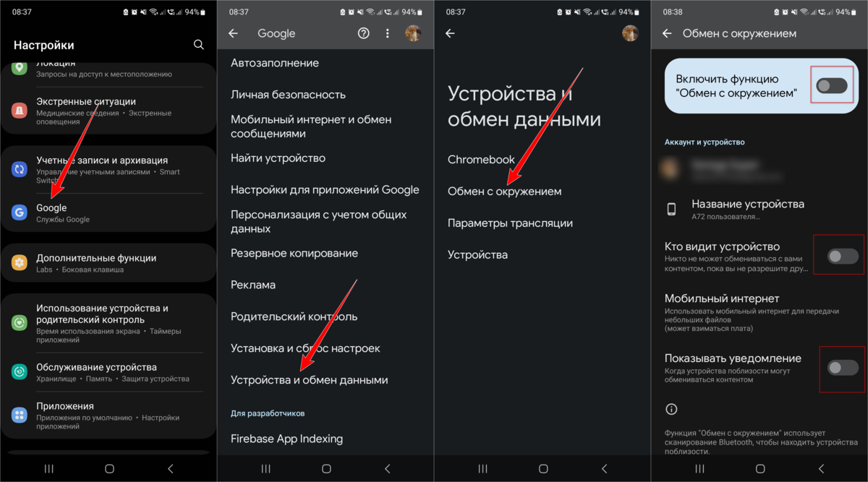The width and height of the screenshot is (868, 482).
Task: Tap the Android home navigation button in Настройки
Action: [x=109, y=468]
